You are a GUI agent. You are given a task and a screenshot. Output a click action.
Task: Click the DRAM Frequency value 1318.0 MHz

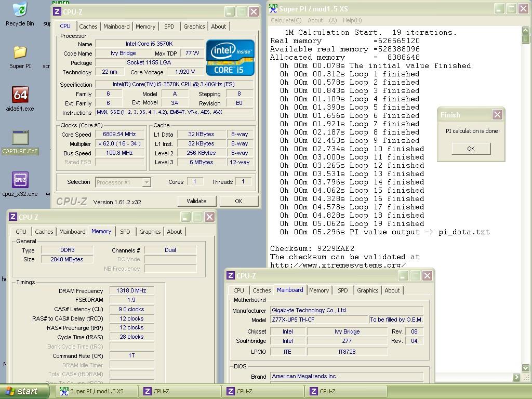pos(131,291)
